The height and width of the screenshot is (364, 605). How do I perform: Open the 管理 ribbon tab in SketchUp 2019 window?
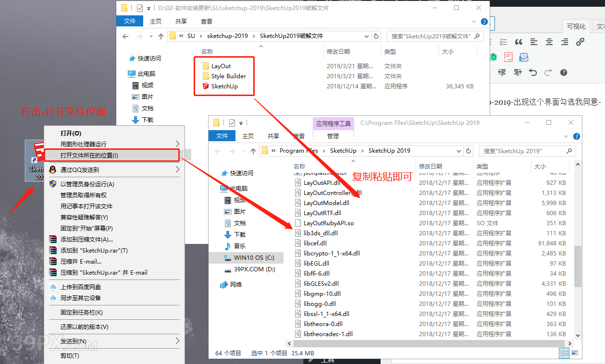click(x=333, y=136)
